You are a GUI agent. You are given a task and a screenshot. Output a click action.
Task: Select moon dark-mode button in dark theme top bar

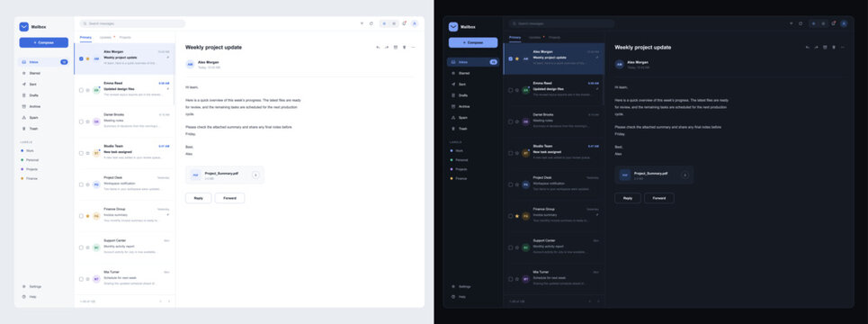[x=823, y=23]
